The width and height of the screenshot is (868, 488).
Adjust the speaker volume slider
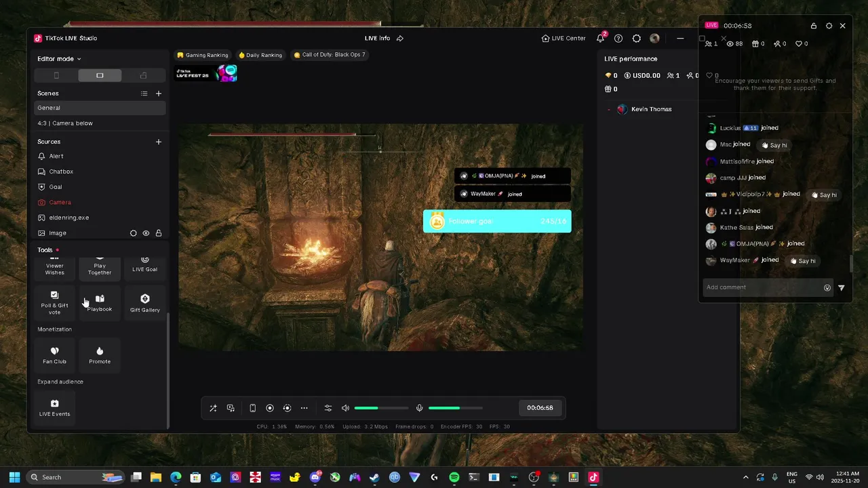pyautogui.click(x=381, y=408)
